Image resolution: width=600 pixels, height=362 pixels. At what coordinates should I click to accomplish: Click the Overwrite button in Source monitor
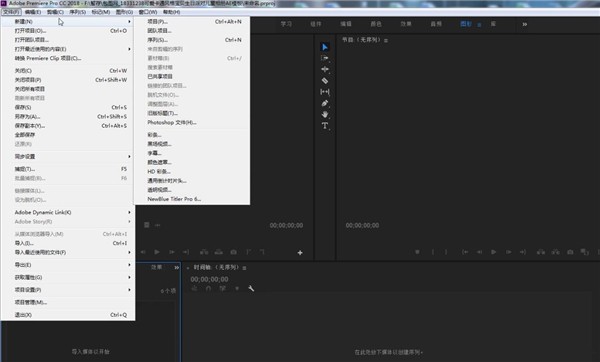[x=218, y=252]
